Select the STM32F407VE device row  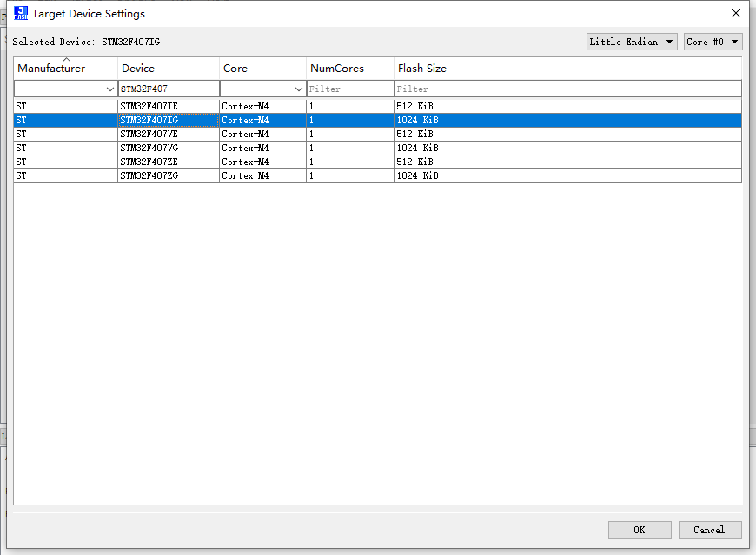click(377, 134)
